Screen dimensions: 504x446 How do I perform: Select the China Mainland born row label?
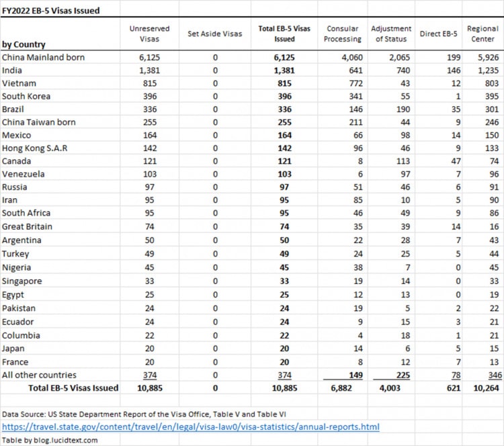(x=44, y=58)
